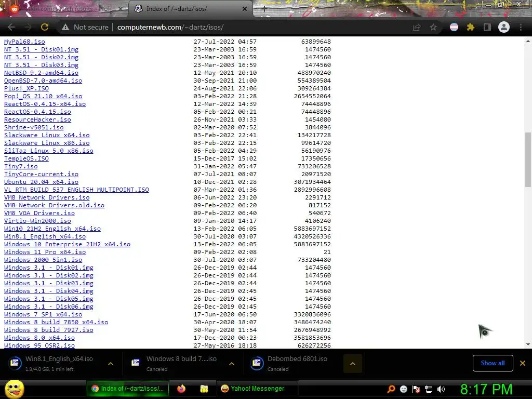Download Windows_7_SP1_x64.iso

[43, 314]
